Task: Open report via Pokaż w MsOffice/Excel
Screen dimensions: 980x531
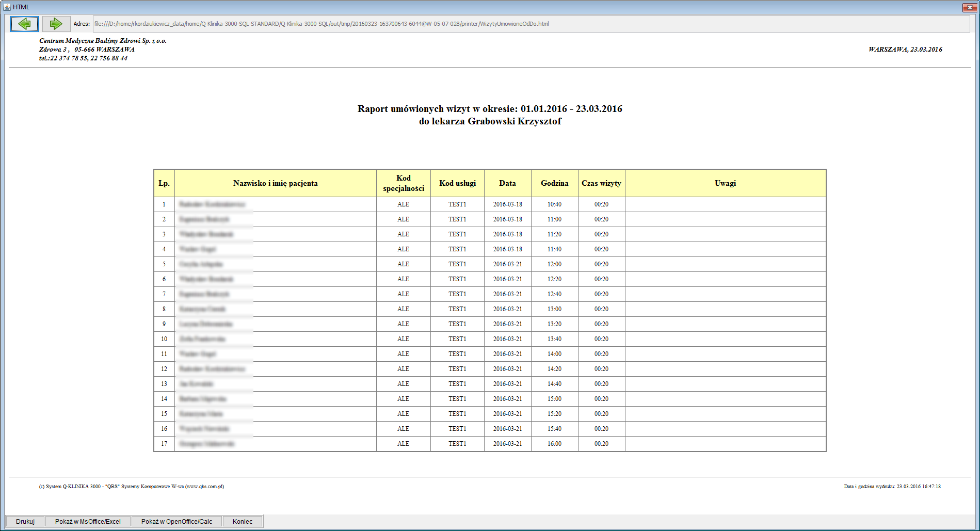Action: (x=88, y=521)
